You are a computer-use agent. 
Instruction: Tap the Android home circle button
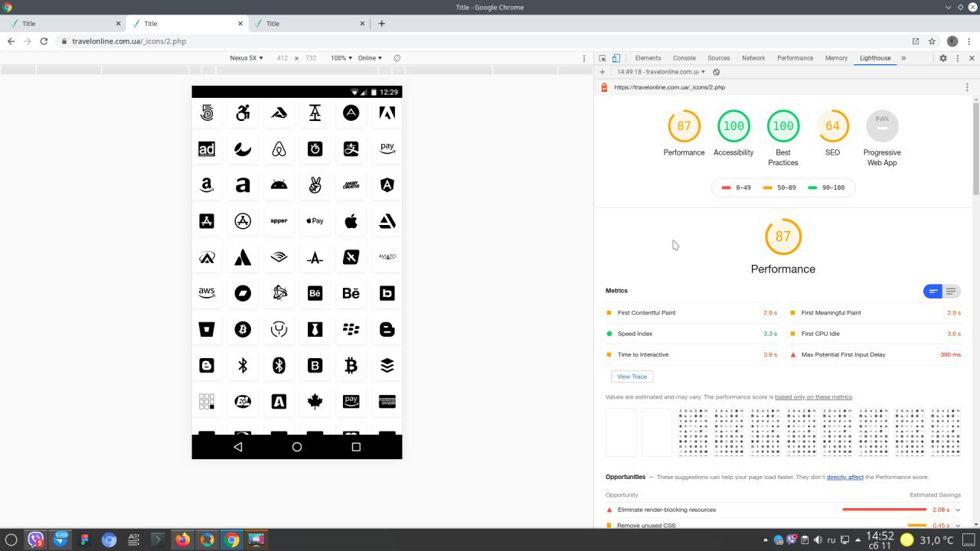tap(297, 447)
